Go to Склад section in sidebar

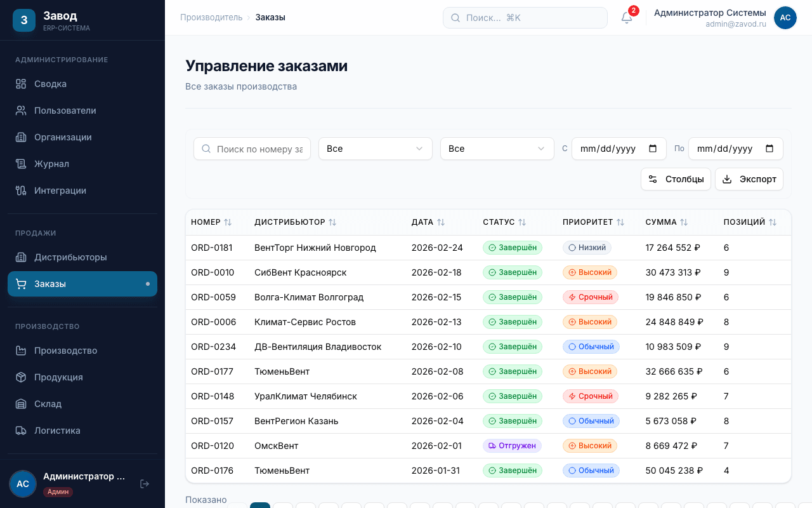pyautogui.click(x=48, y=404)
